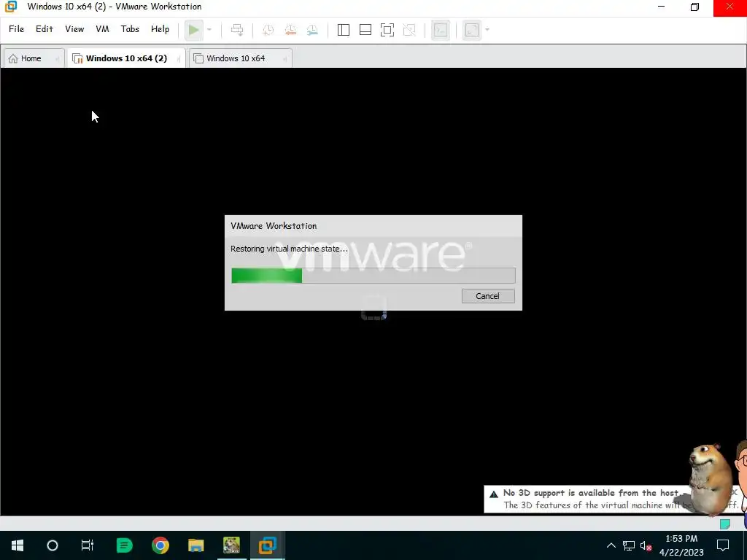Click the green Power On play button
The image size is (747, 560).
[x=193, y=30]
